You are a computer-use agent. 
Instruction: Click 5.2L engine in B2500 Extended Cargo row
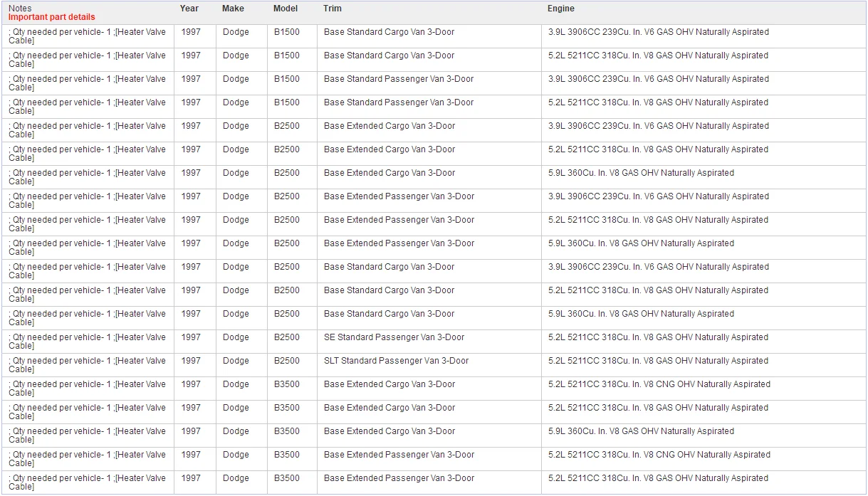[x=659, y=149]
